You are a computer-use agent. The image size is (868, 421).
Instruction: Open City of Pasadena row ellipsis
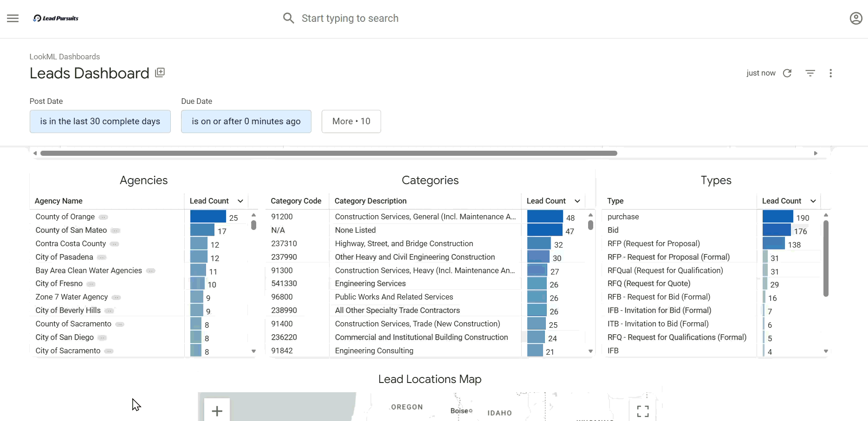[102, 257]
